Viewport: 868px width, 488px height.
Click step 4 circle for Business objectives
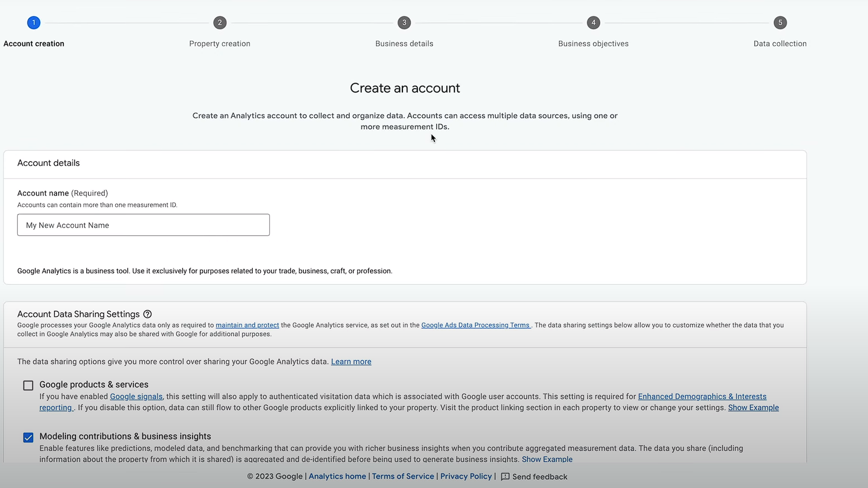pyautogui.click(x=594, y=23)
